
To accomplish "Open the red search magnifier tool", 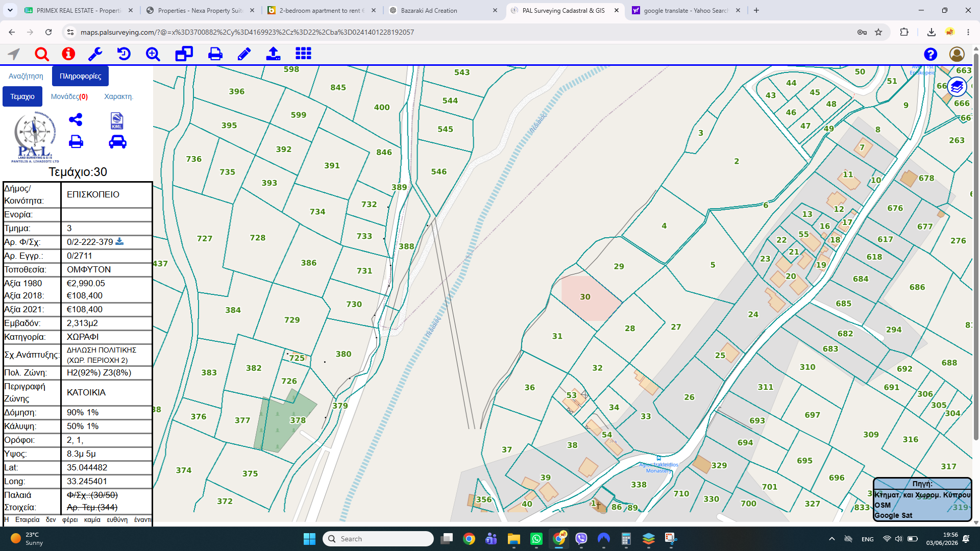I will pyautogui.click(x=42, y=54).
